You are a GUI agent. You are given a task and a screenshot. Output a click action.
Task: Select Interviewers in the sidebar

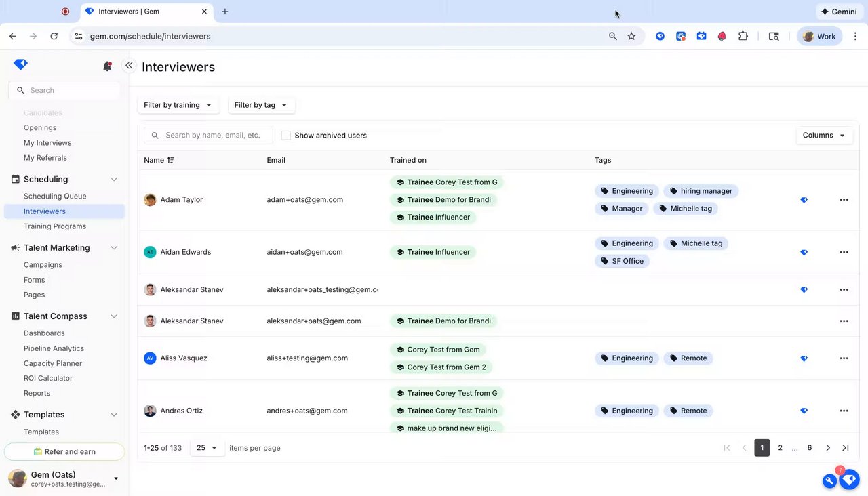coord(64,211)
